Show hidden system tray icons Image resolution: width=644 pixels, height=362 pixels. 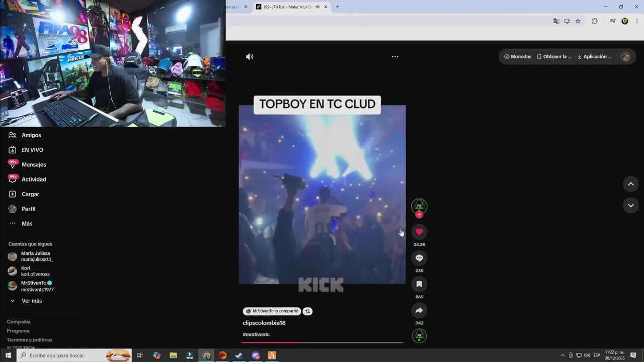[562, 355]
